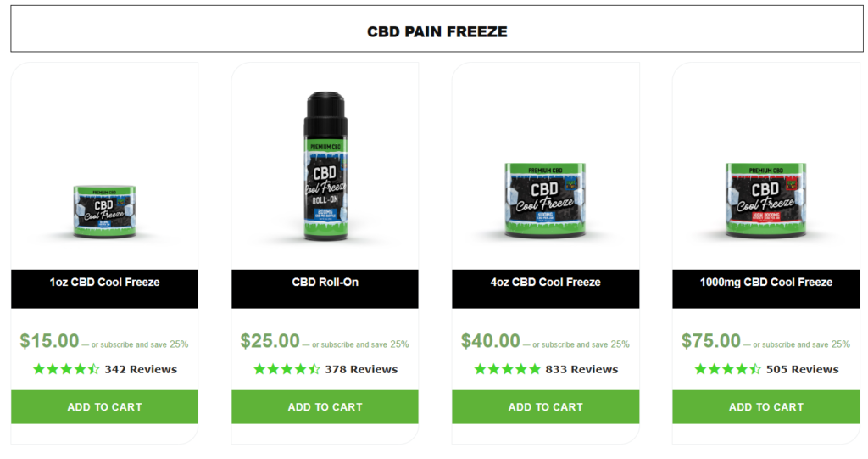Open the CBD Roll-On bottle image
This screenshot has width=868, height=459.
coord(325,166)
